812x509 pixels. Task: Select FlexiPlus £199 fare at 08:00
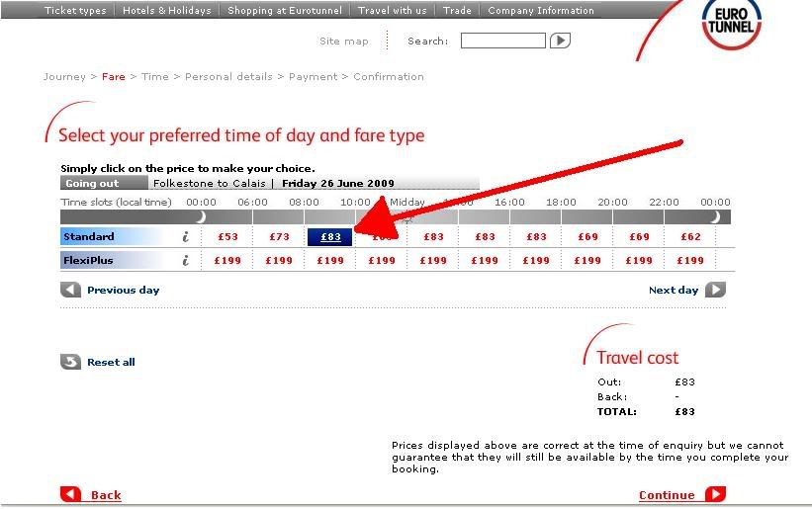click(x=330, y=260)
